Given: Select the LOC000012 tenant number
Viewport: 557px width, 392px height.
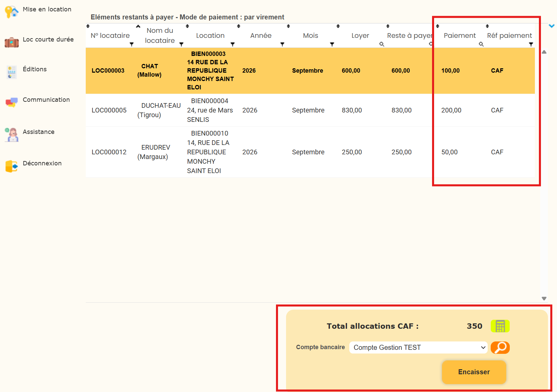Looking at the screenshot, I should [x=109, y=152].
